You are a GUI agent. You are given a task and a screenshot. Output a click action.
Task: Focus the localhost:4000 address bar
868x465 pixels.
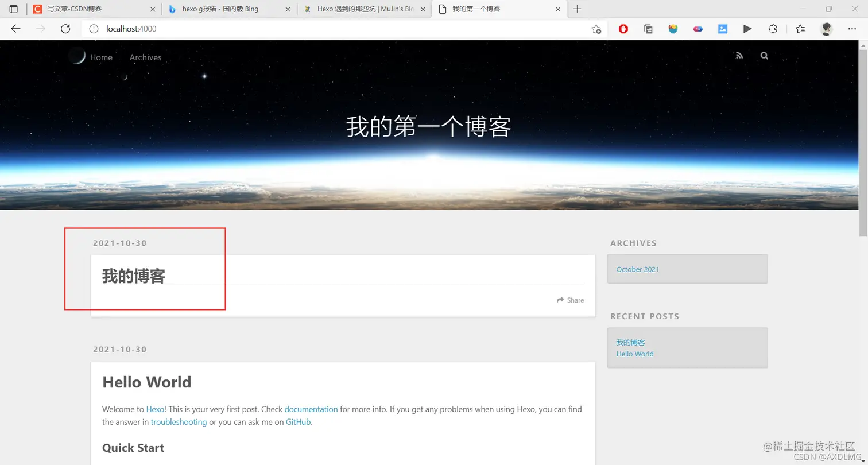click(x=344, y=29)
